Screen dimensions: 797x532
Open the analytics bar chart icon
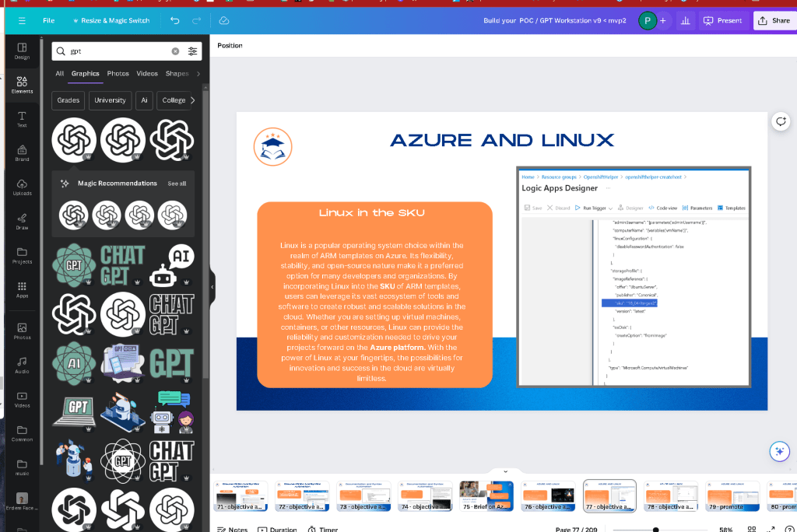click(686, 21)
